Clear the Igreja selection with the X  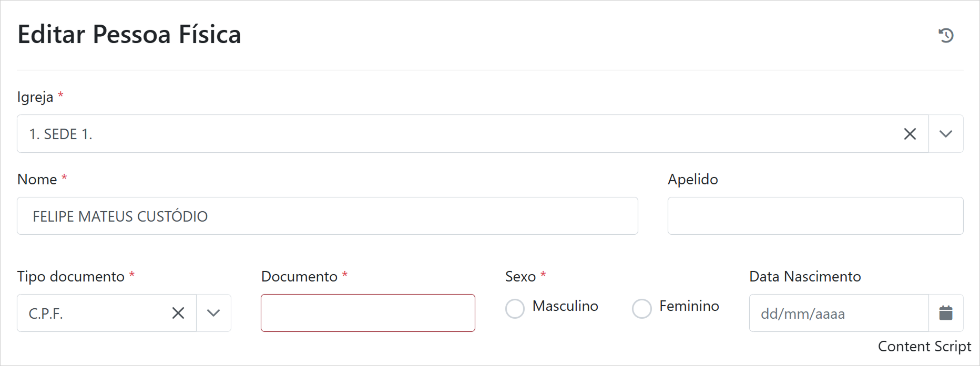click(910, 134)
